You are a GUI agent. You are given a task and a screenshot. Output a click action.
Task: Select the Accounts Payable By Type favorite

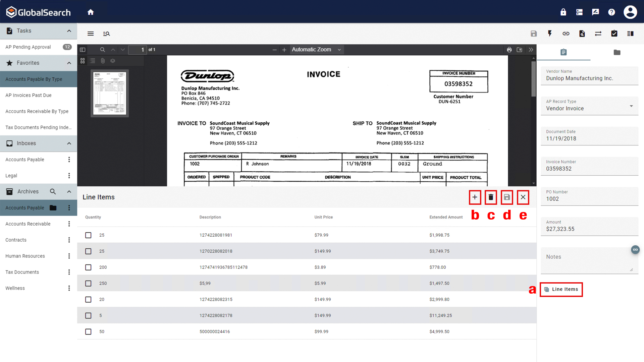pyautogui.click(x=34, y=79)
